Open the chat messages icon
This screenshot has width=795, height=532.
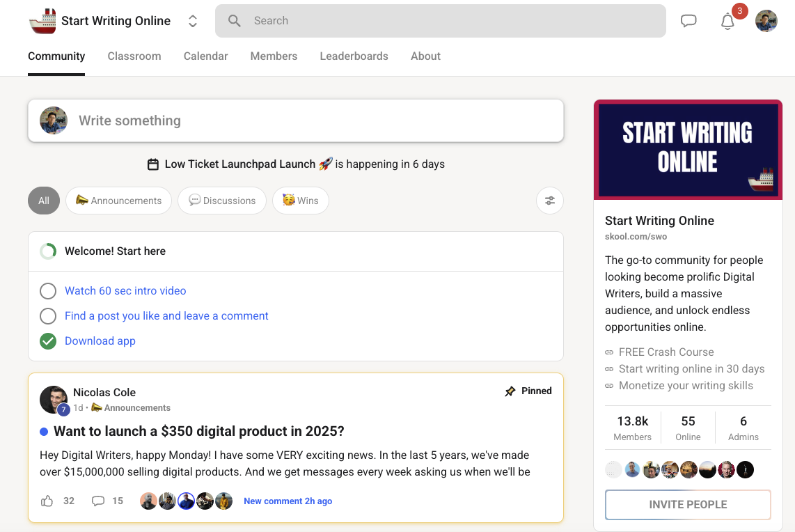tap(688, 21)
